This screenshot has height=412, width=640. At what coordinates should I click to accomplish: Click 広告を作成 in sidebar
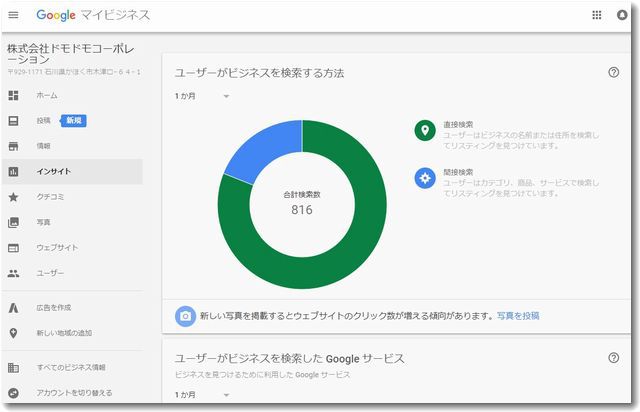coord(54,307)
